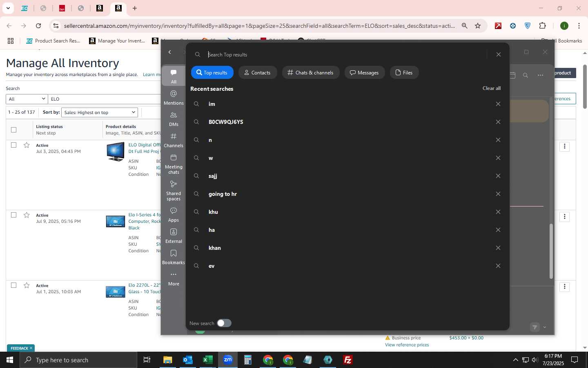Select the Messages tab

[x=365, y=72]
